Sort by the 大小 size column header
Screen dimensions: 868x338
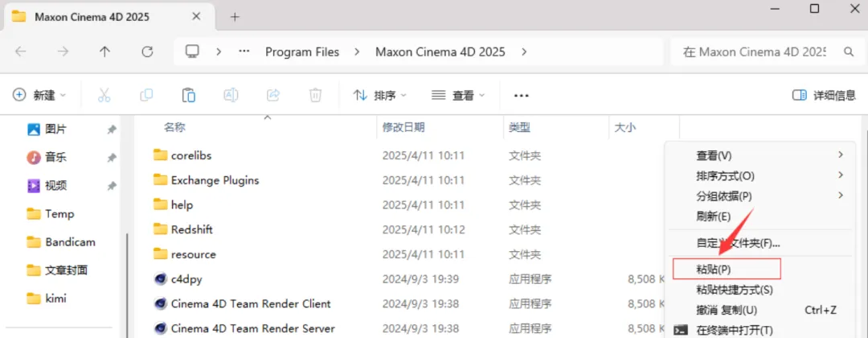625,127
